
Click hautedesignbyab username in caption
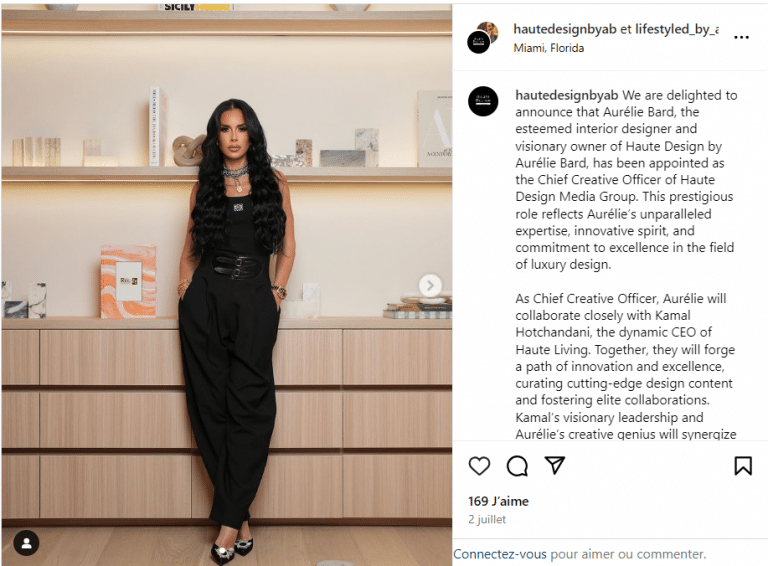pos(567,95)
